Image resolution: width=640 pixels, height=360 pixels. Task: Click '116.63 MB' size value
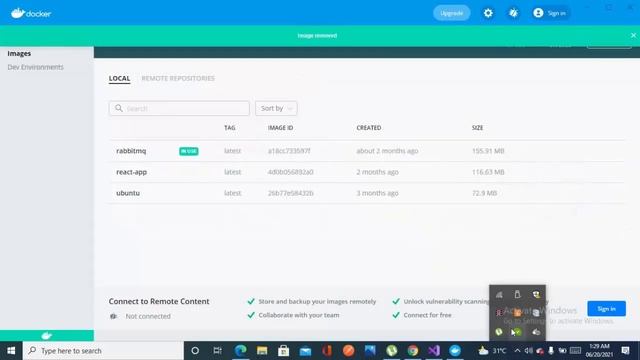tap(488, 172)
